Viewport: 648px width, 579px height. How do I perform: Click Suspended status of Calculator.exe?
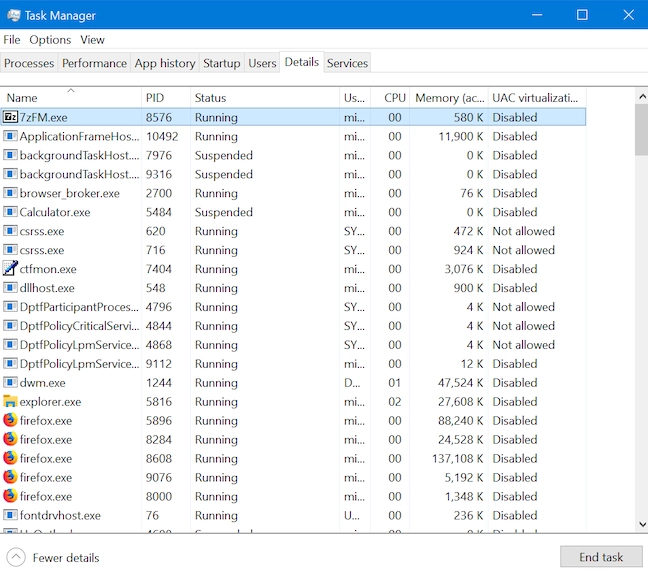(224, 212)
